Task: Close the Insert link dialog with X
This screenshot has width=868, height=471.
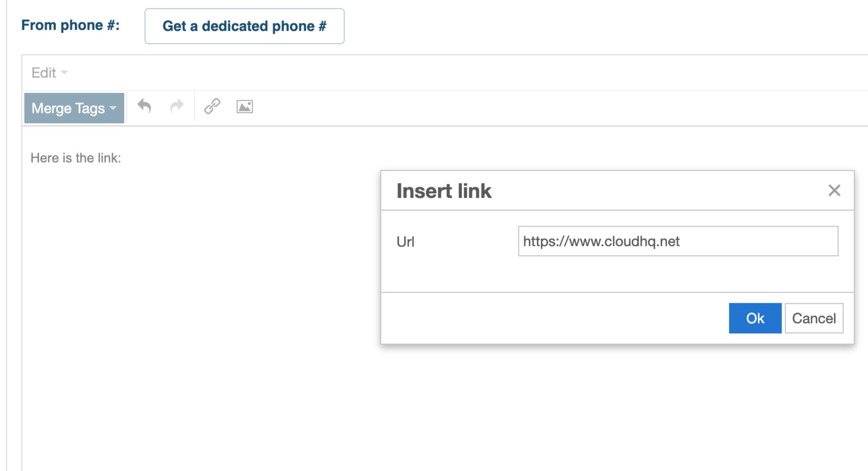Action: coord(834,190)
